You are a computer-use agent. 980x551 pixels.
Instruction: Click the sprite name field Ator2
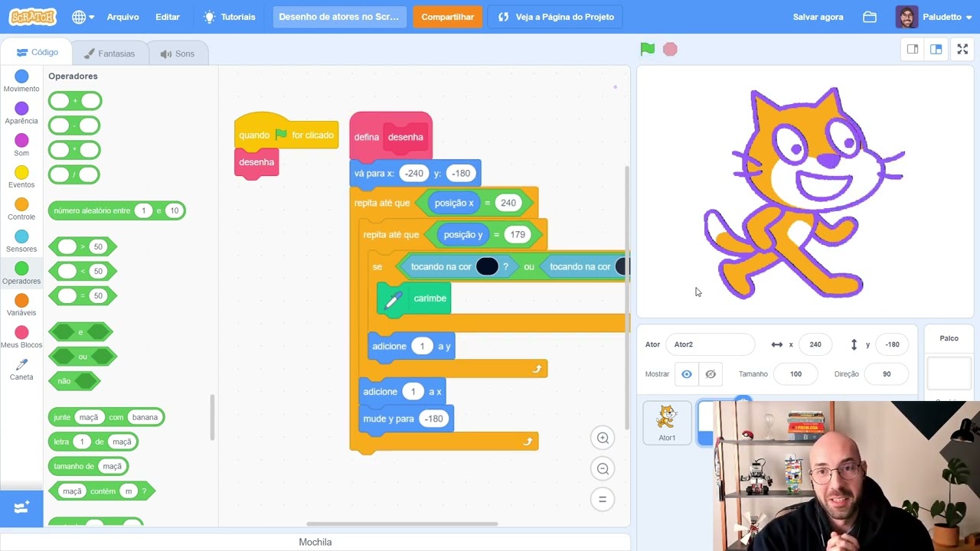tap(710, 344)
